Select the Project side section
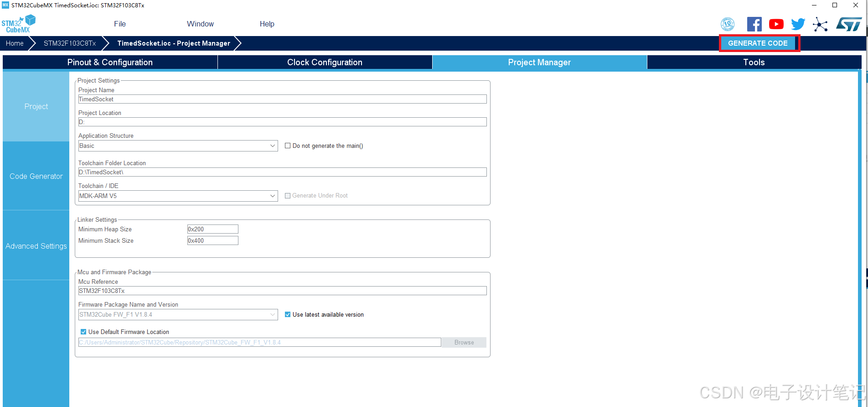This screenshot has width=868, height=407. [x=36, y=106]
